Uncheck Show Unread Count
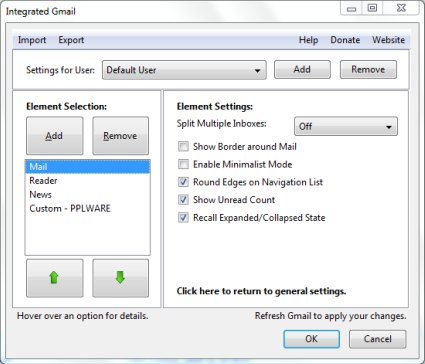The image size is (425, 364). tap(183, 200)
